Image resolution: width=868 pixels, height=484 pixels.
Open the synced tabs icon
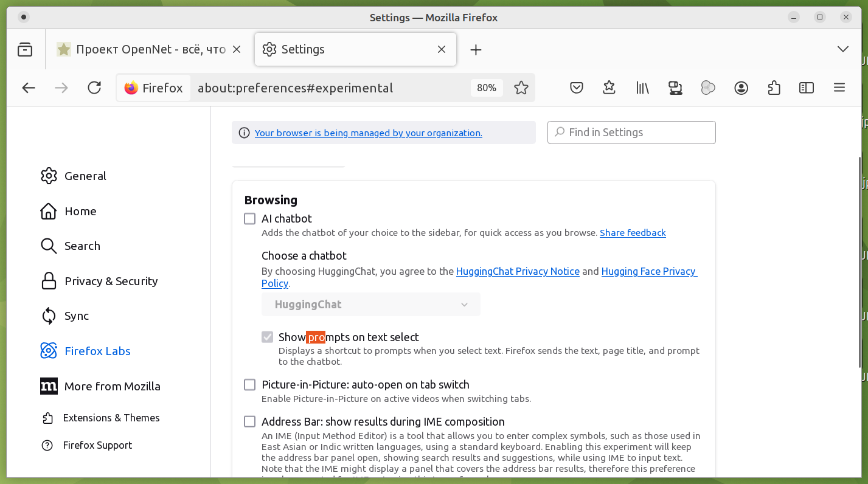[x=675, y=88]
